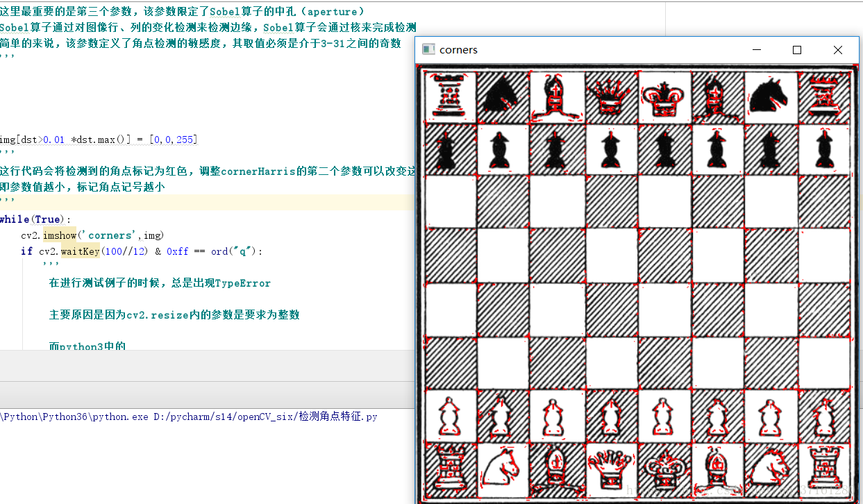Viewport: 863px width, 504px height.
Task: Click the highlighted 'waitKey' method name
Action: tap(80, 251)
